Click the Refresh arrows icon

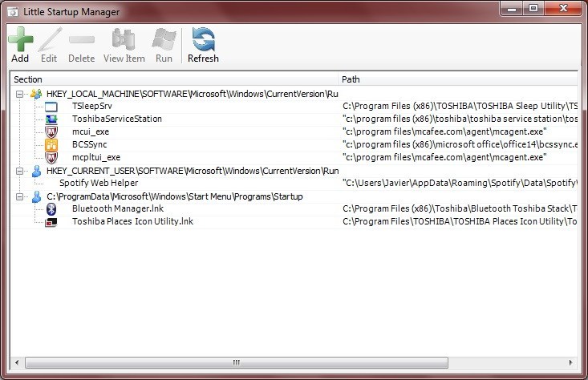203,39
